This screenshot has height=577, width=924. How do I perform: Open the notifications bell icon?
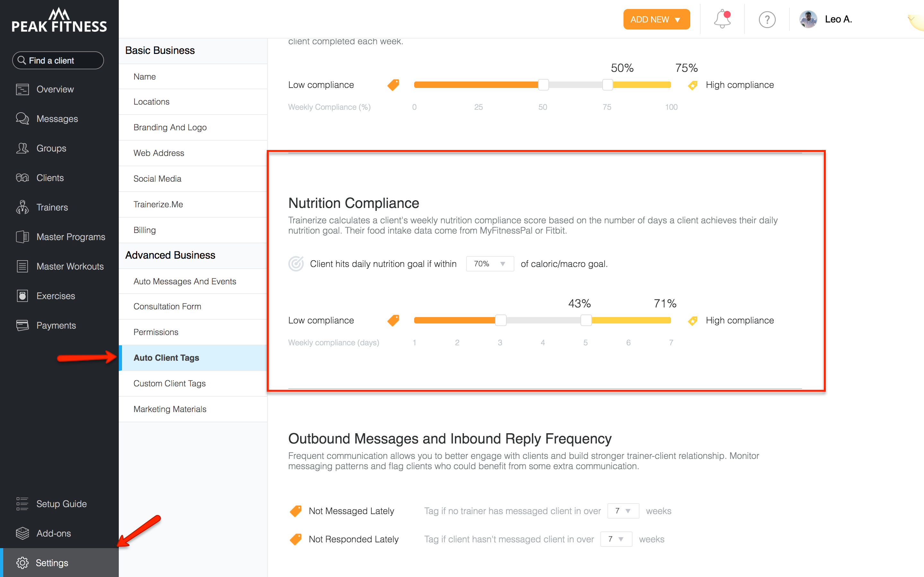click(x=722, y=19)
